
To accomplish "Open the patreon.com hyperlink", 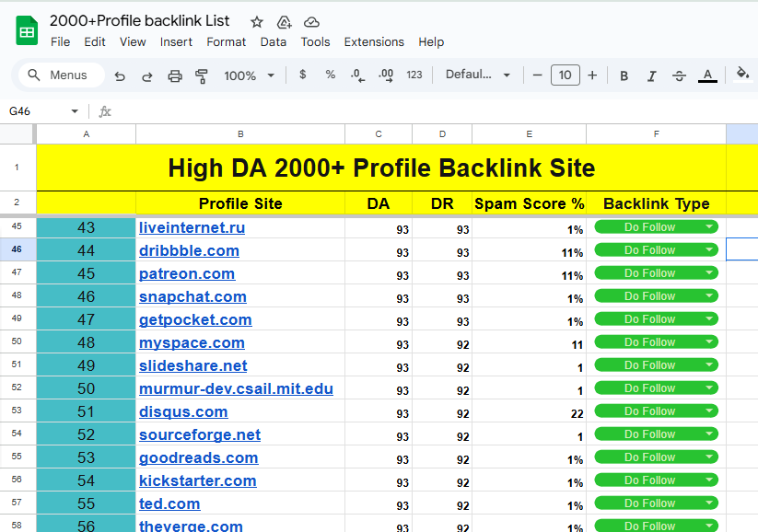I will point(187,272).
